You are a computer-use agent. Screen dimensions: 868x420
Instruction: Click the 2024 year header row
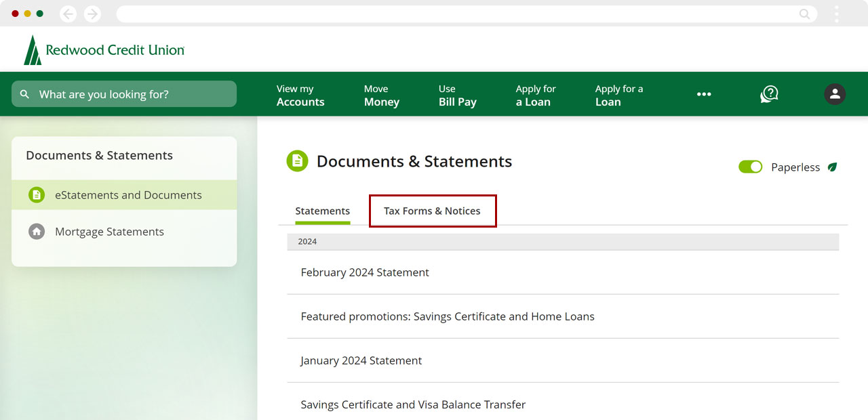point(563,242)
